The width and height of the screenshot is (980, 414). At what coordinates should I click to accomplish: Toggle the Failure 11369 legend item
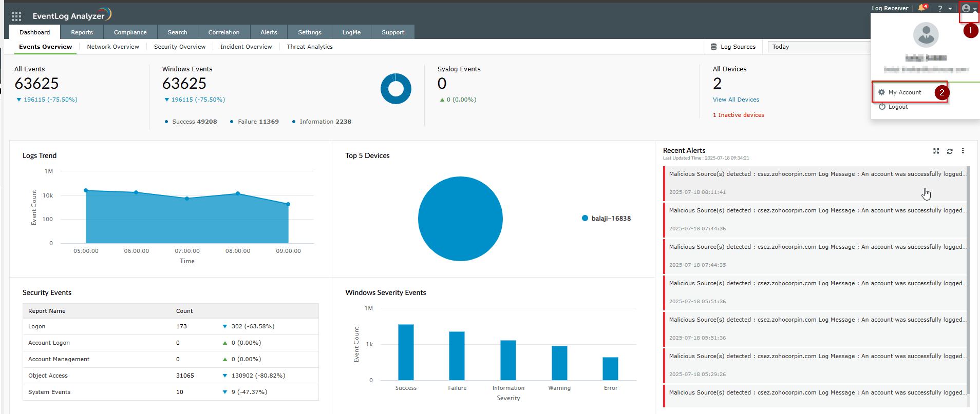coord(254,122)
